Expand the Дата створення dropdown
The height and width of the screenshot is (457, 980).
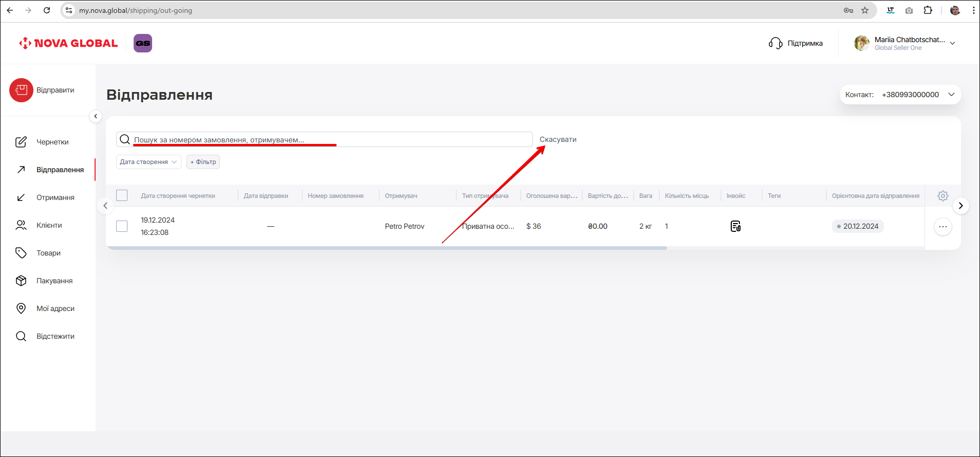[149, 162]
